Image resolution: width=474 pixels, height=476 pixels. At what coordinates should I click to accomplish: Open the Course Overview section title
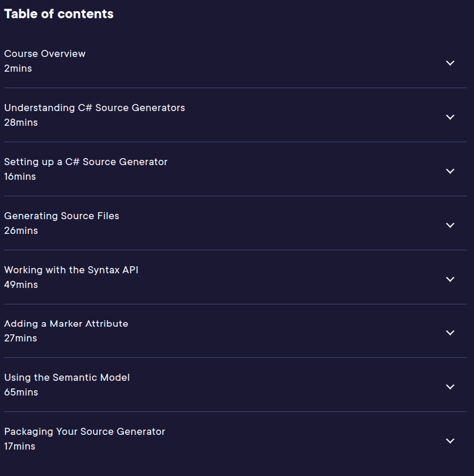coord(45,53)
